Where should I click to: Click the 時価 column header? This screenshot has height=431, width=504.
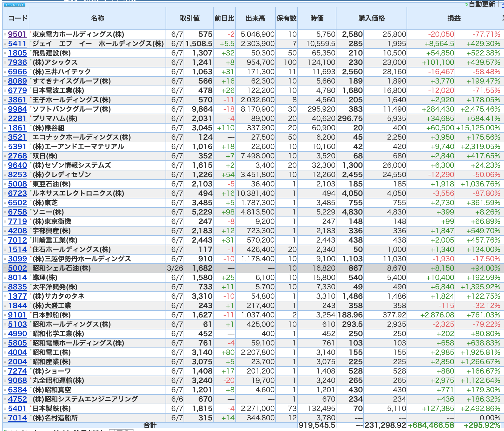pyautogui.click(x=317, y=18)
